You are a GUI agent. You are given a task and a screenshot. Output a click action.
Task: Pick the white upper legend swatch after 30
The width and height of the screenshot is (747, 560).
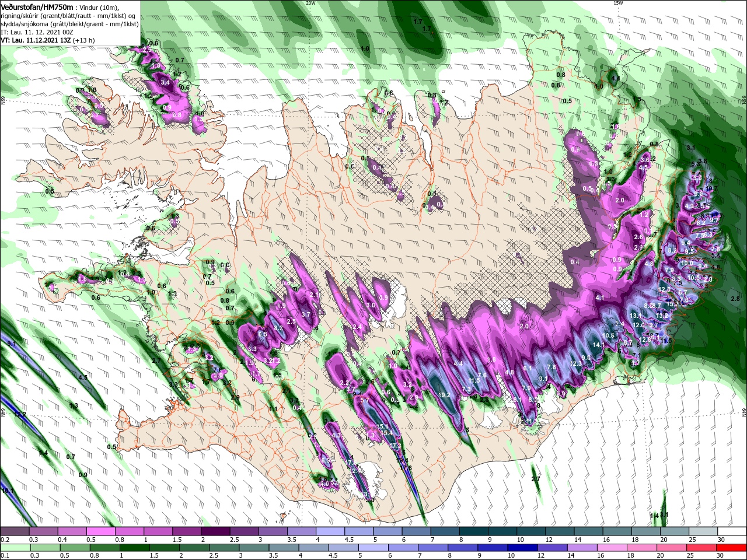coord(732,531)
